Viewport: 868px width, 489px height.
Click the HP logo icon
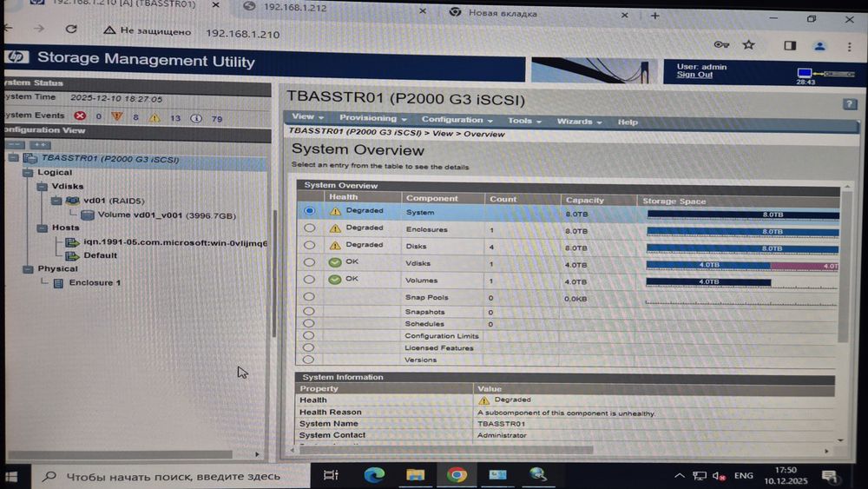tap(16, 57)
